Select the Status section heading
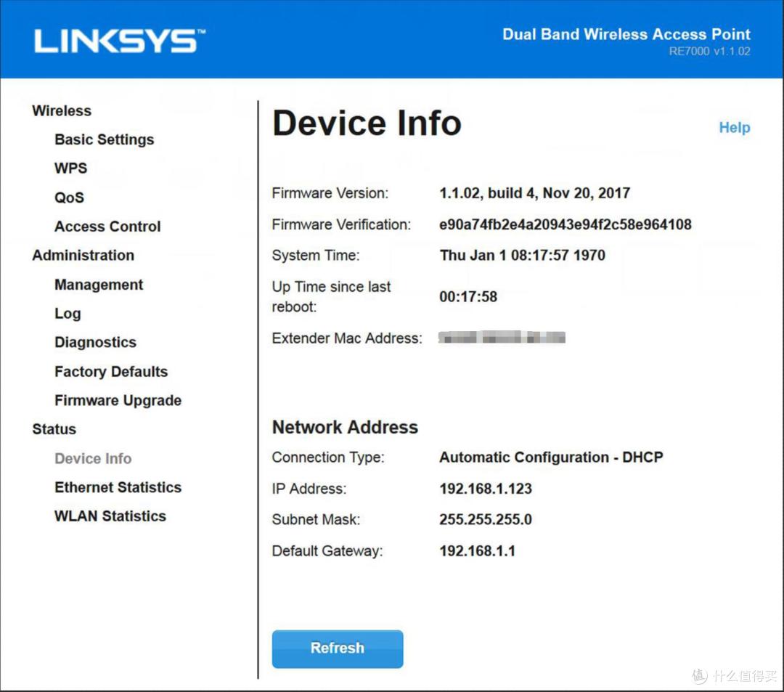The width and height of the screenshot is (784, 692). 54,429
